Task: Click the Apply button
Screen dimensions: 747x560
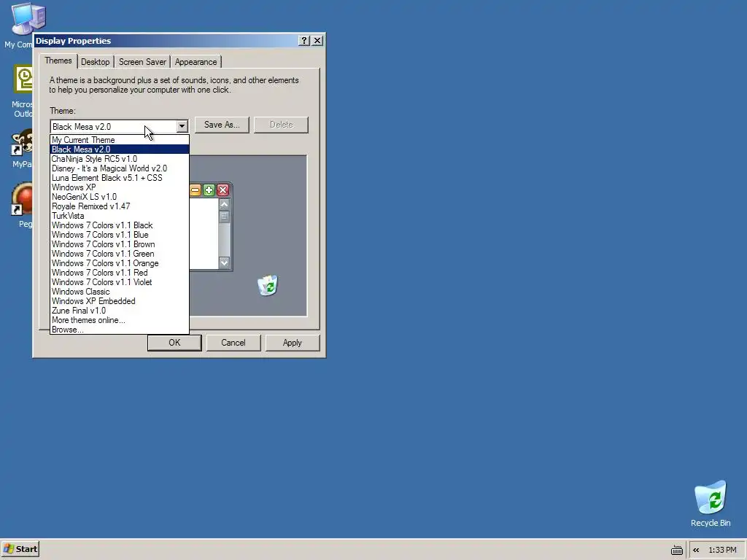Action: pos(292,343)
